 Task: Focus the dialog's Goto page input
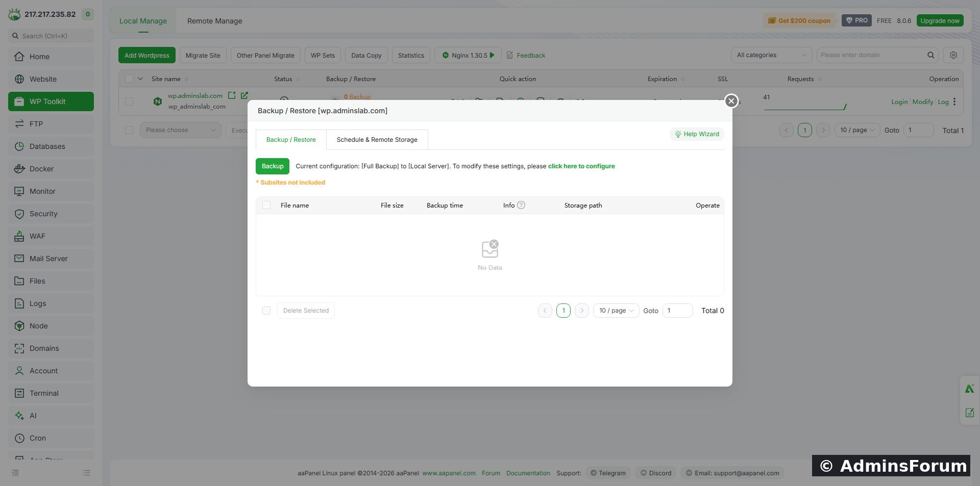(677, 311)
